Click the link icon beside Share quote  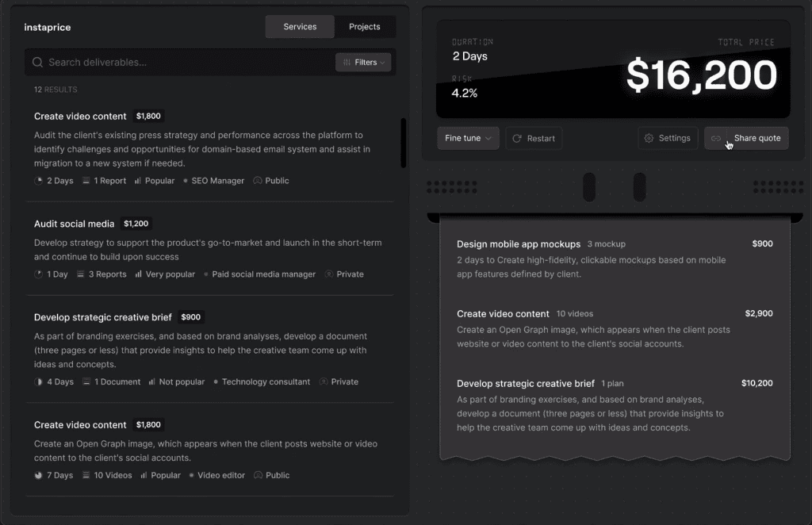715,138
